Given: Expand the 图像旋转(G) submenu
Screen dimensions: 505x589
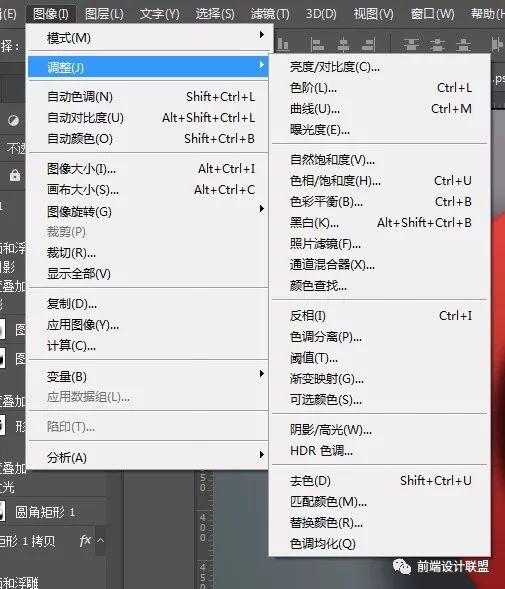Looking at the screenshot, I should 149,211.
